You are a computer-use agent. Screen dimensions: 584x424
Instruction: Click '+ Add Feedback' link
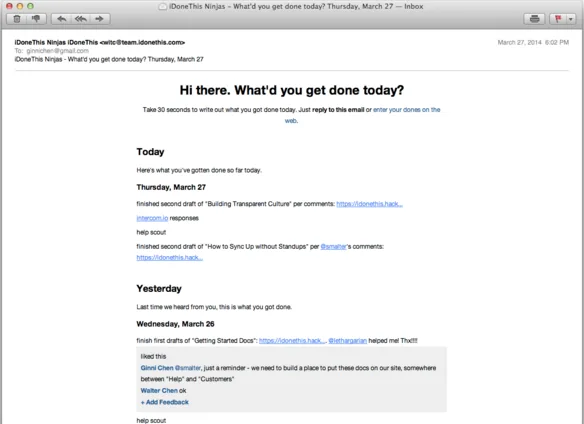(x=165, y=402)
